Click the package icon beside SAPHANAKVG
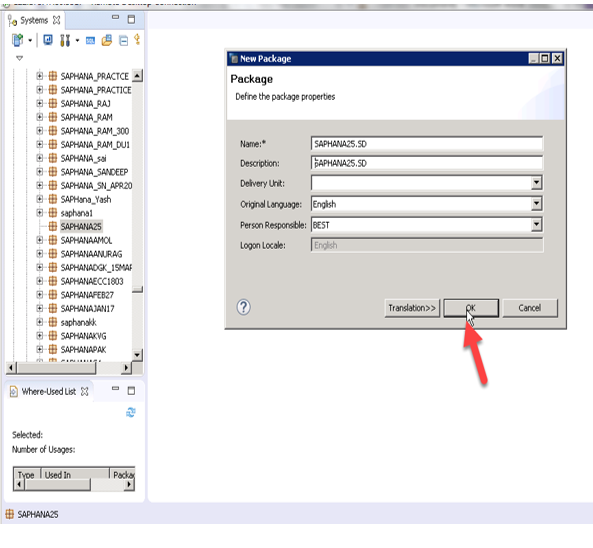 [x=53, y=336]
